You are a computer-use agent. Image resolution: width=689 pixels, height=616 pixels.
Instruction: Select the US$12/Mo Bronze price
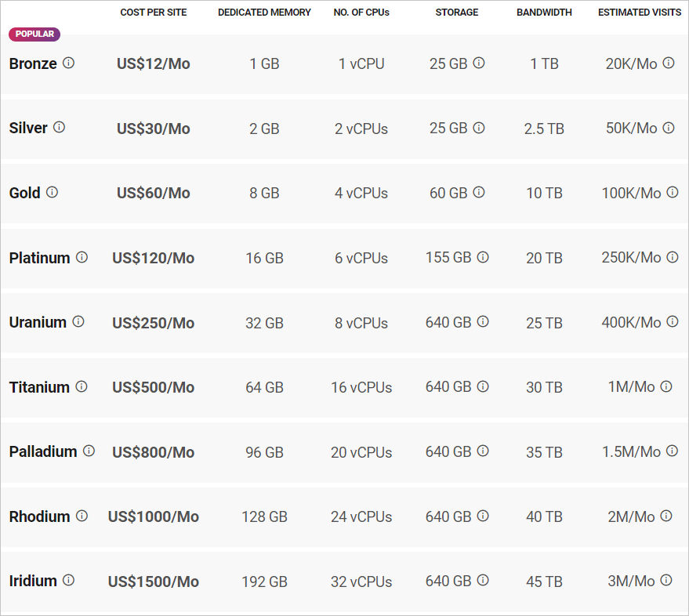click(x=154, y=64)
